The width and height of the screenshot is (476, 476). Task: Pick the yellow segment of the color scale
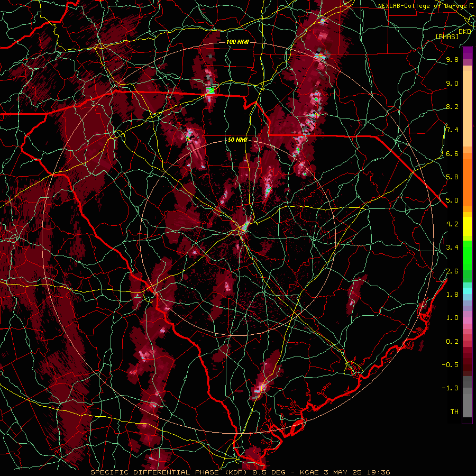467,226
